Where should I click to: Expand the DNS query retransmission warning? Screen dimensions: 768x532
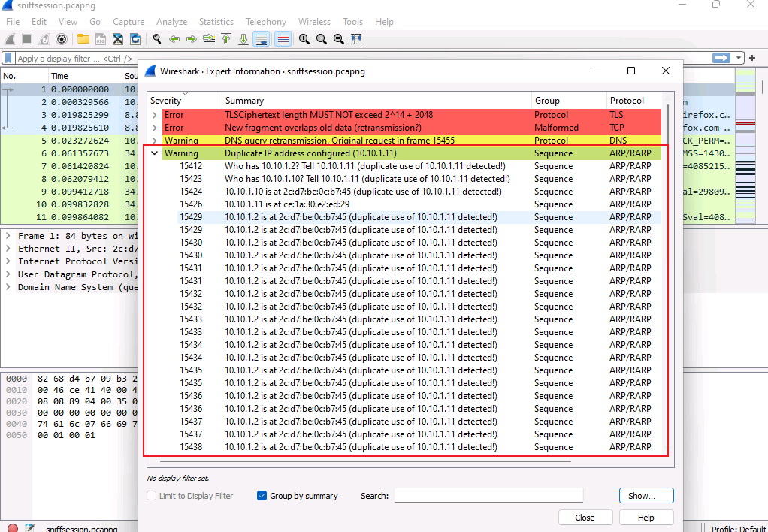(155, 141)
